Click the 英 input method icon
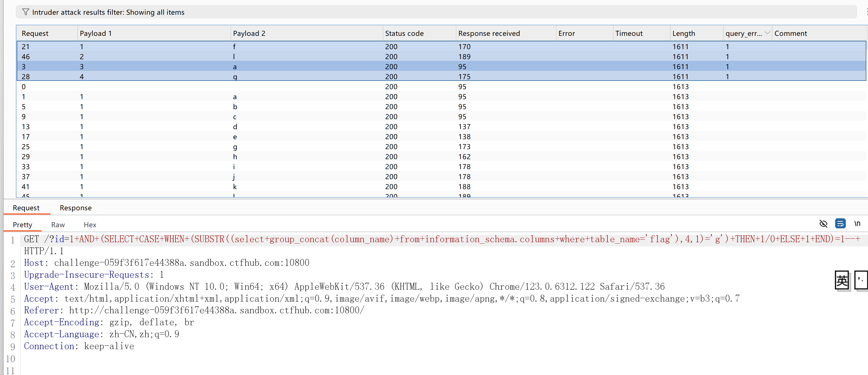Image resolution: width=868 pixels, height=375 pixels. [842, 280]
